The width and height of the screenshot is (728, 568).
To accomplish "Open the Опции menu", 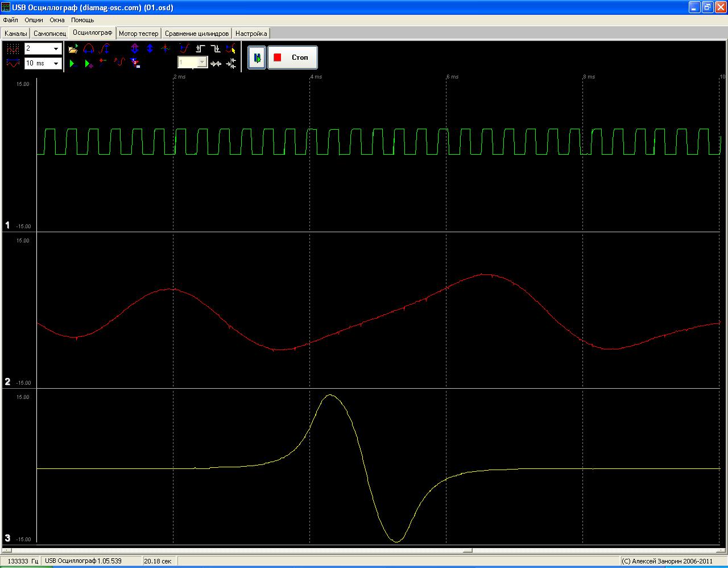I will click(x=34, y=20).
